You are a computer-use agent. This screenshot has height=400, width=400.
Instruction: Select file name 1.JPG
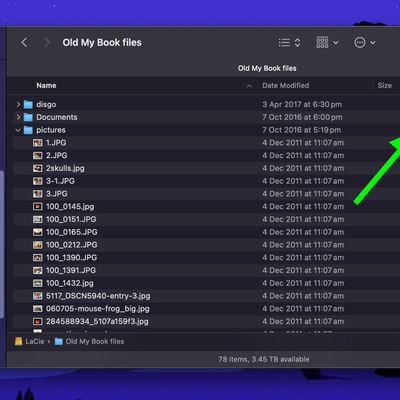pyautogui.click(x=56, y=143)
